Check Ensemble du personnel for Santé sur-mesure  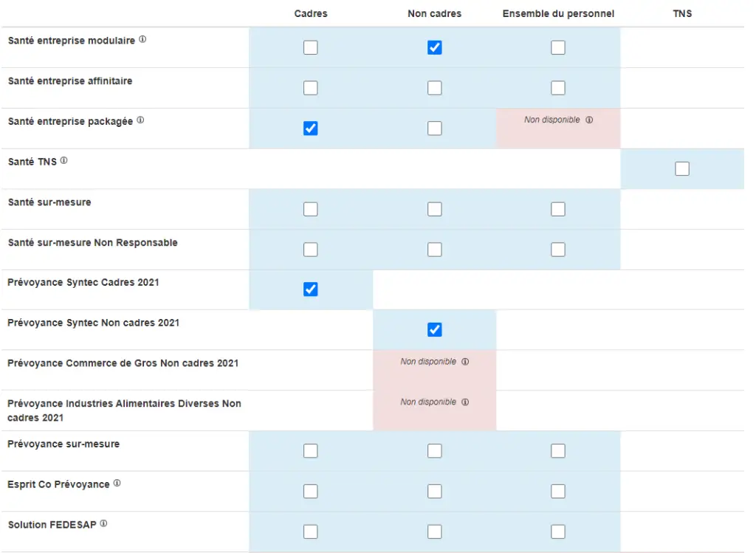click(x=558, y=210)
